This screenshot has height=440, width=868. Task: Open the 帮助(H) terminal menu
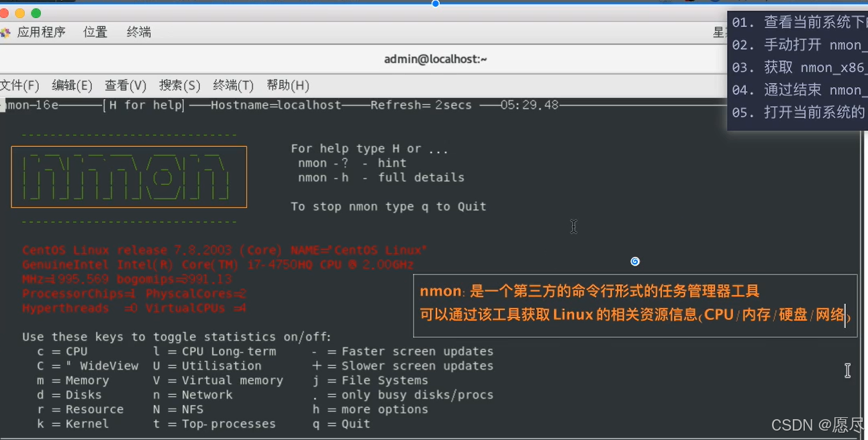[287, 85]
